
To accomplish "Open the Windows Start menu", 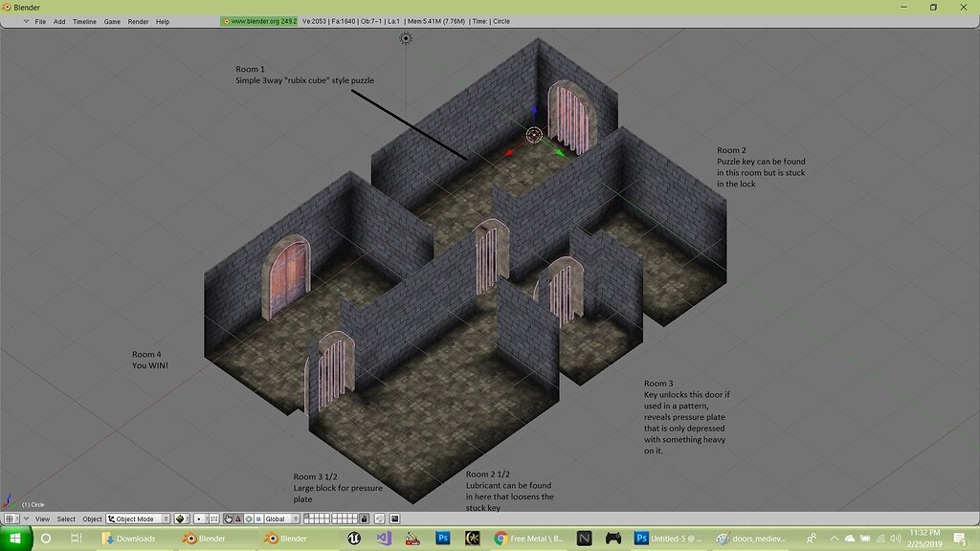I will point(15,538).
